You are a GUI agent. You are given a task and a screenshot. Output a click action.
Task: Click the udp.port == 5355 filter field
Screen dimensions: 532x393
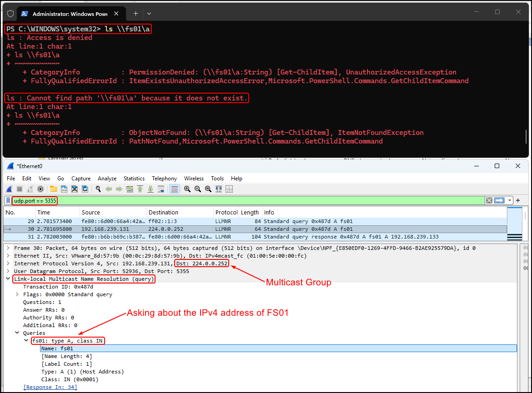click(248, 201)
